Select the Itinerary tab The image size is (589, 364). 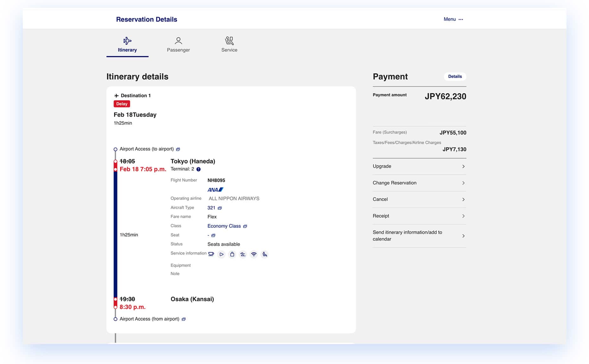click(127, 45)
